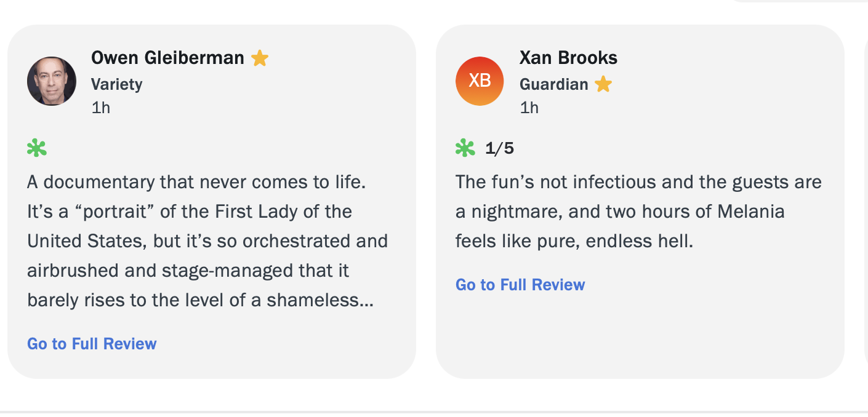
Task: Open Xan Brooks critic name link
Action: point(568,58)
